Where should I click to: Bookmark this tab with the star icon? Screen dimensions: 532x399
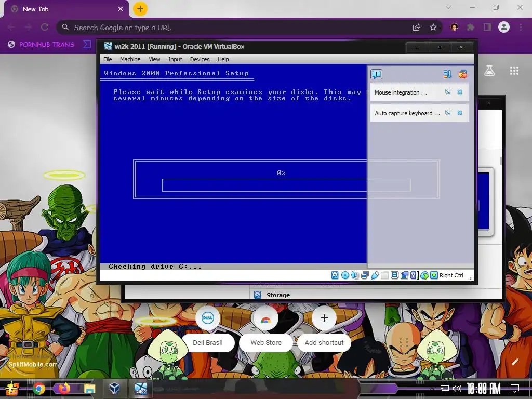pyautogui.click(x=433, y=28)
